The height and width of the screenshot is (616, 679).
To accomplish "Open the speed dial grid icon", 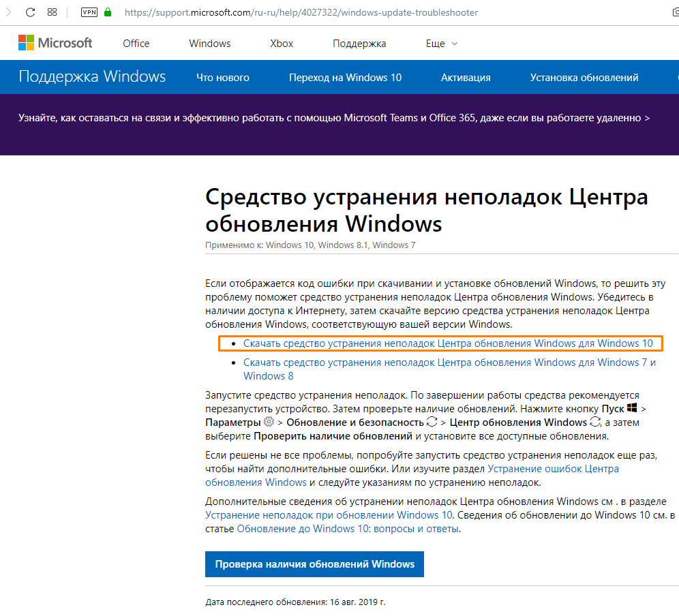I will (x=52, y=12).
